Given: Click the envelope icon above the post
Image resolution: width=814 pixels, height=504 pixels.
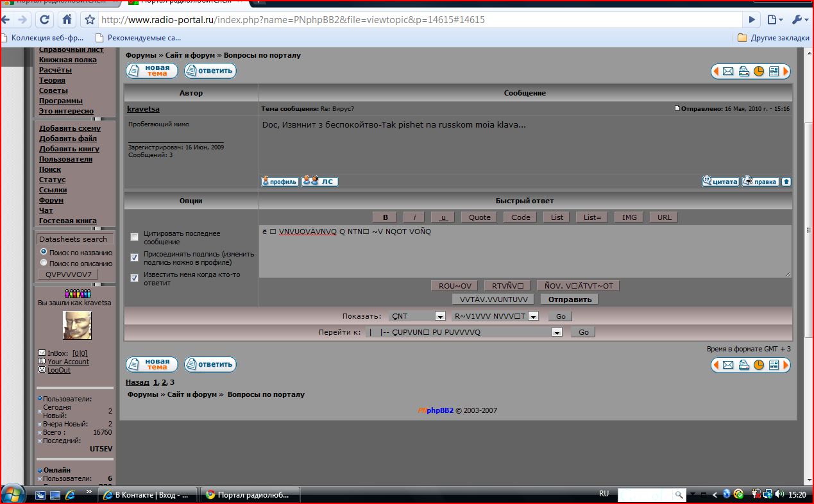Looking at the screenshot, I should (x=728, y=71).
